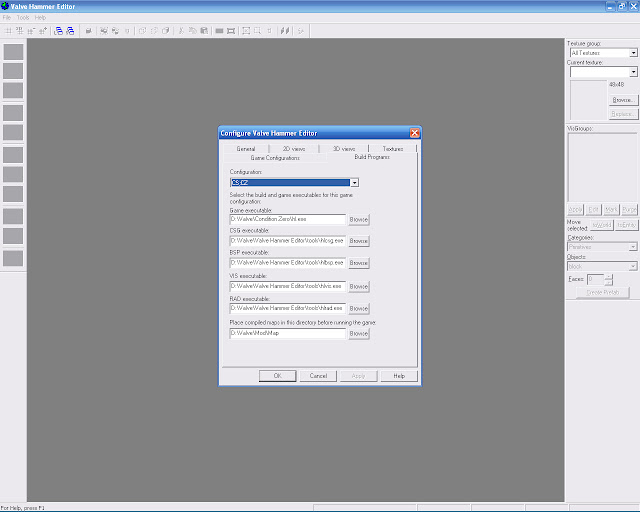Close the Configure Valve Hammer Editor dialog
The width and height of the screenshot is (640, 512).
414,133
